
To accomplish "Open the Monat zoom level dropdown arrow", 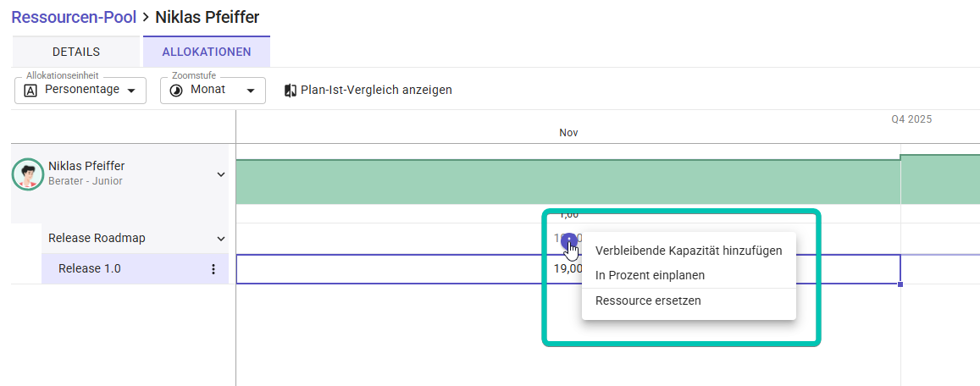I will point(250,91).
